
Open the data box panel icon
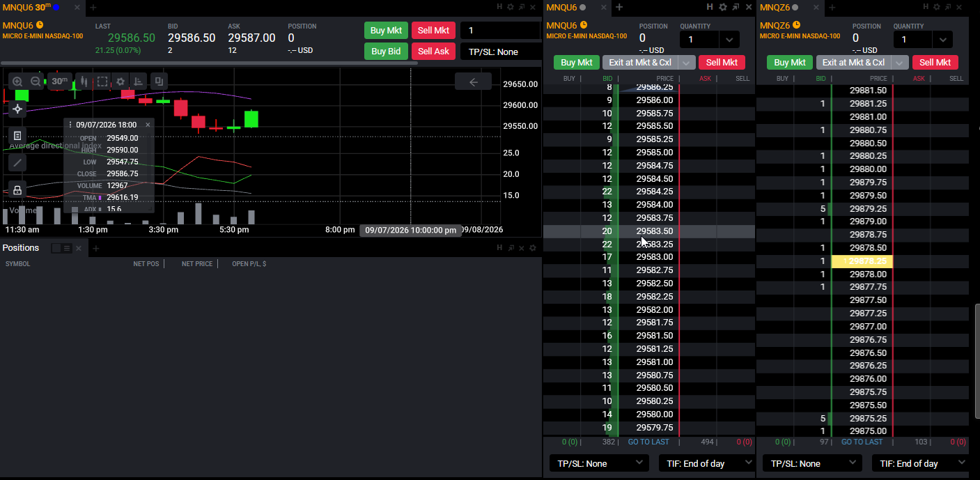click(x=17, y=136)
